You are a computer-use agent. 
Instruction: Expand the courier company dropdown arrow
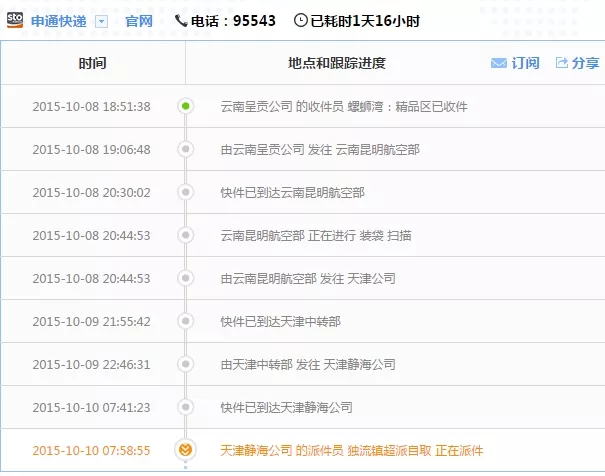(x=101, y=22)
